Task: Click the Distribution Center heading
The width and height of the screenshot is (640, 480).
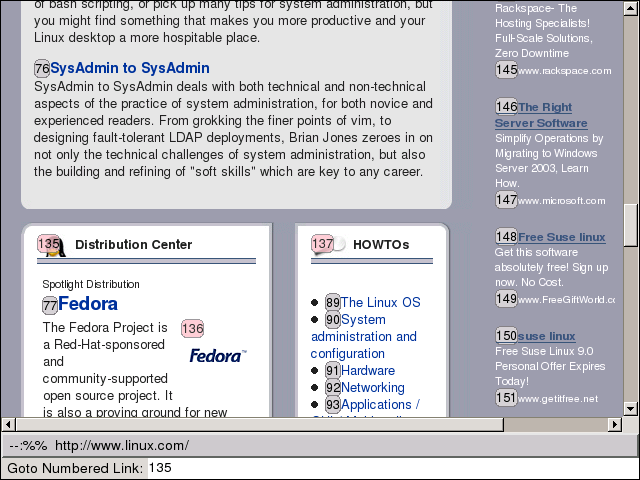Action: point(133,244)
